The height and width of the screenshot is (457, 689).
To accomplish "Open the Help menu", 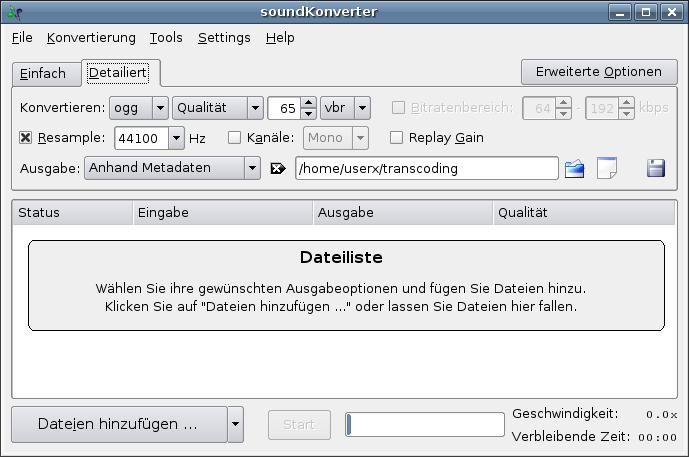I will [280, 38].
